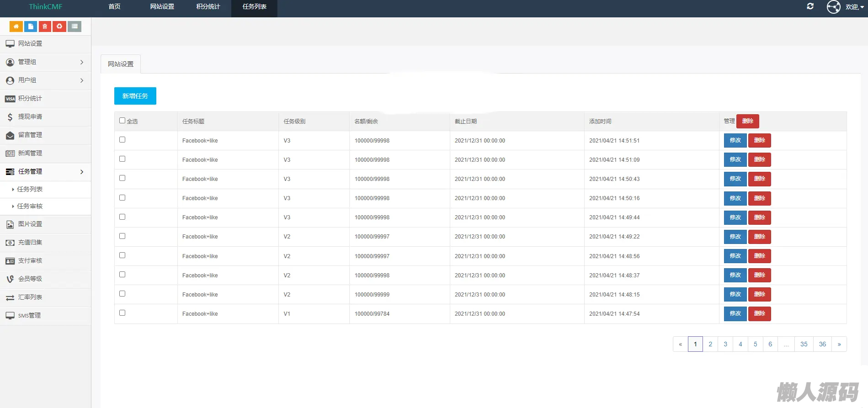The image size is (868, 408).
Task: Click the dollar icon for 提现申请
Action: click(10, 117)
